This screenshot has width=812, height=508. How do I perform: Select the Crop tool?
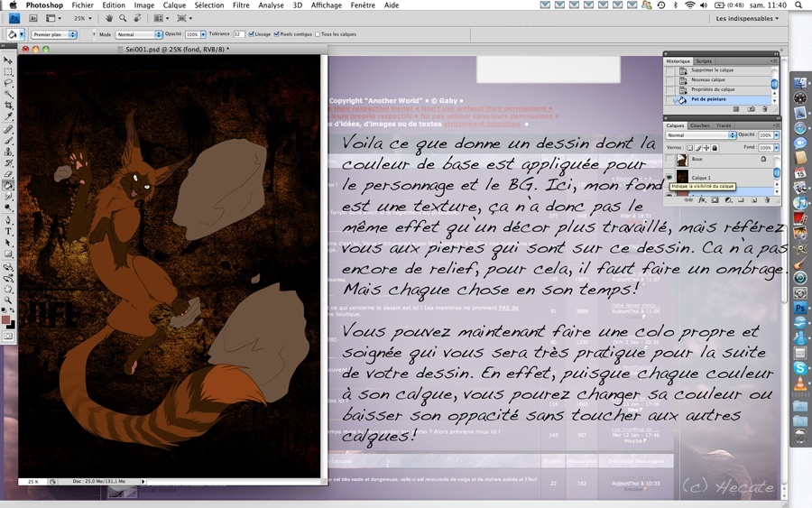pyautogui.click(x=8, y=106)
